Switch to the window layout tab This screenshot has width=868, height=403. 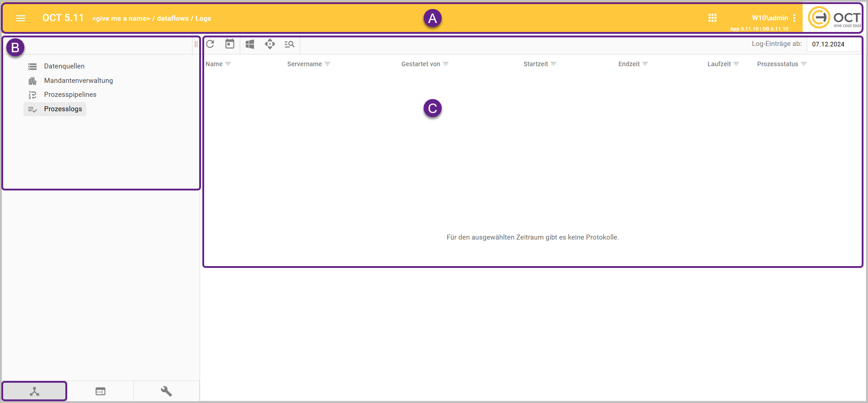[x=101, y=391]
